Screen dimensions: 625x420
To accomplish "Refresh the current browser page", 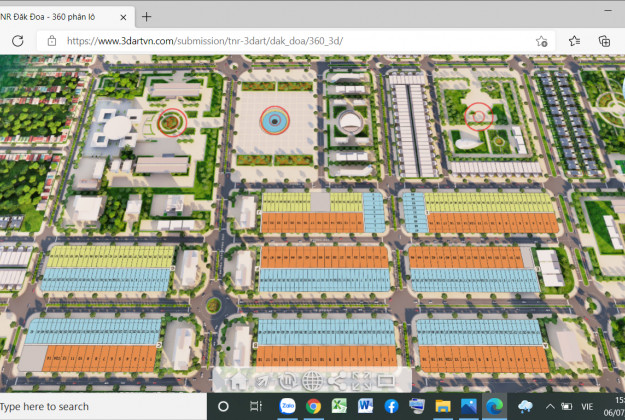I will (17, 41).
